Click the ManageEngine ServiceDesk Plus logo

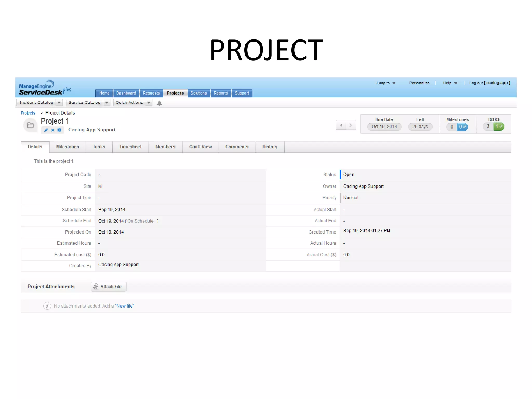pyautogui.click(x=45, y=88)
